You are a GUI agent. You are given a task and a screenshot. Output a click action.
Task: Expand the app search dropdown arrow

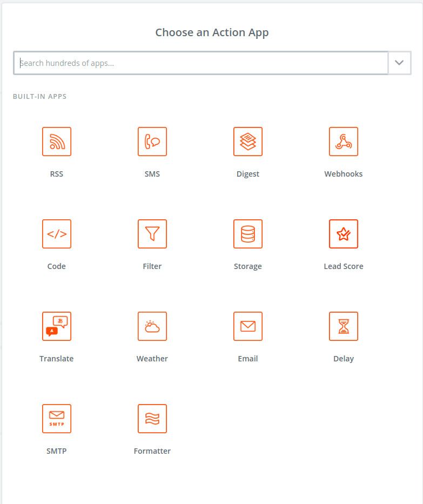[399, 63]
